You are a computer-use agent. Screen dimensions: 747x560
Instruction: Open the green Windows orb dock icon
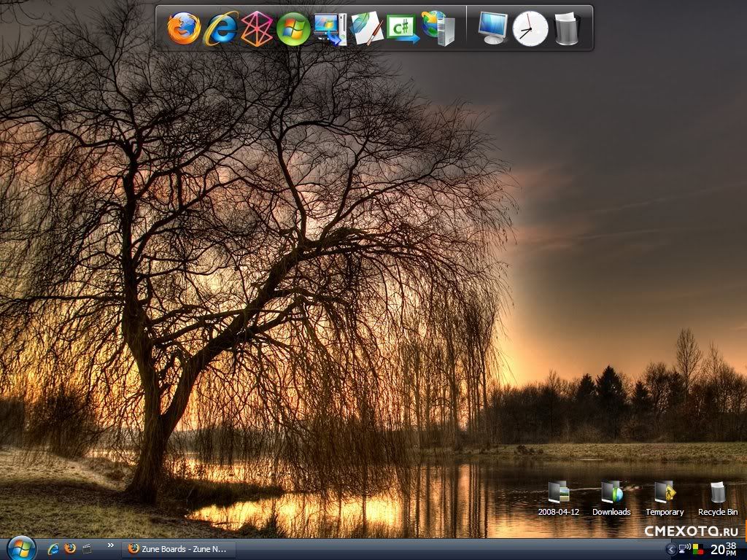click(293, 29)
